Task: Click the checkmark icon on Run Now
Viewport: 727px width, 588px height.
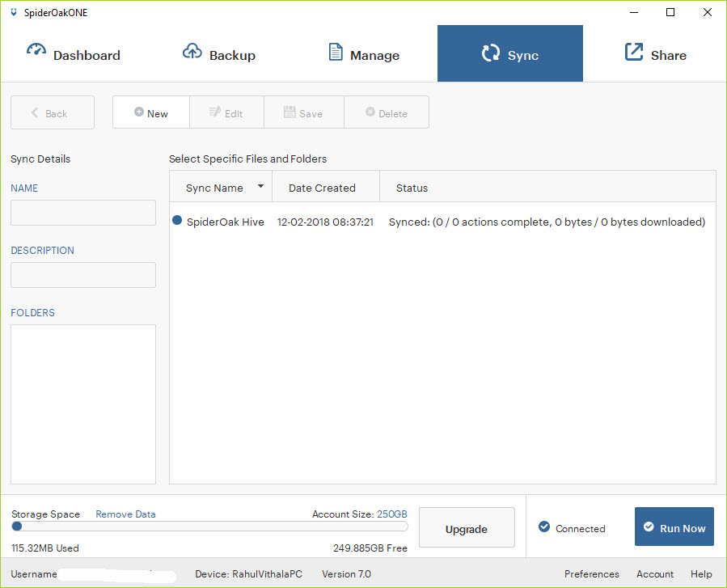Action: pos(649,527)
